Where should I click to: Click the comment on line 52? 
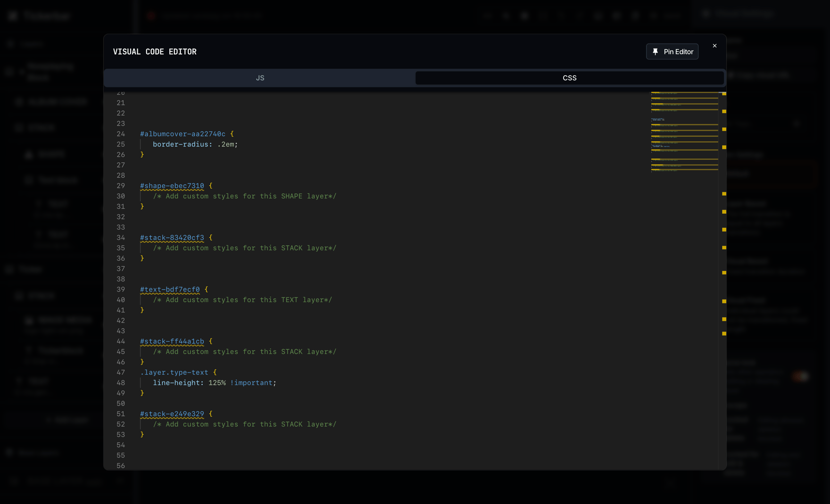[245, 424]
